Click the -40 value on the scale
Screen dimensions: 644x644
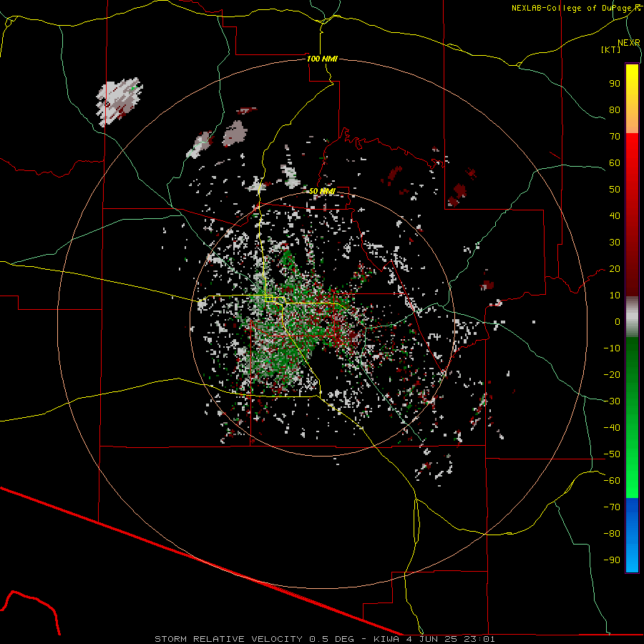(x=612, y=428)
